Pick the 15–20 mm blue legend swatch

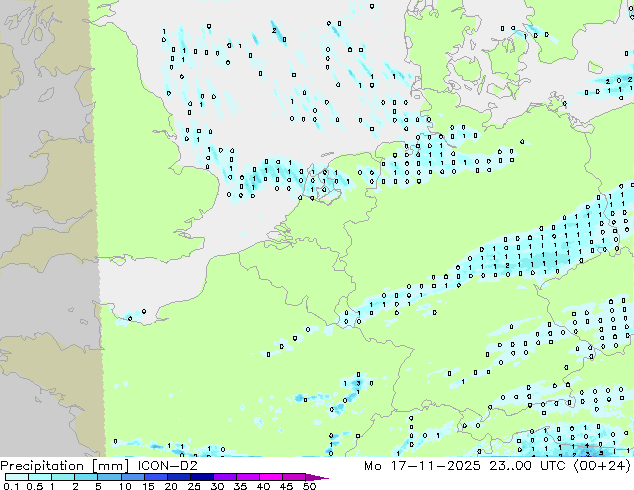click(x=156, y=477)
